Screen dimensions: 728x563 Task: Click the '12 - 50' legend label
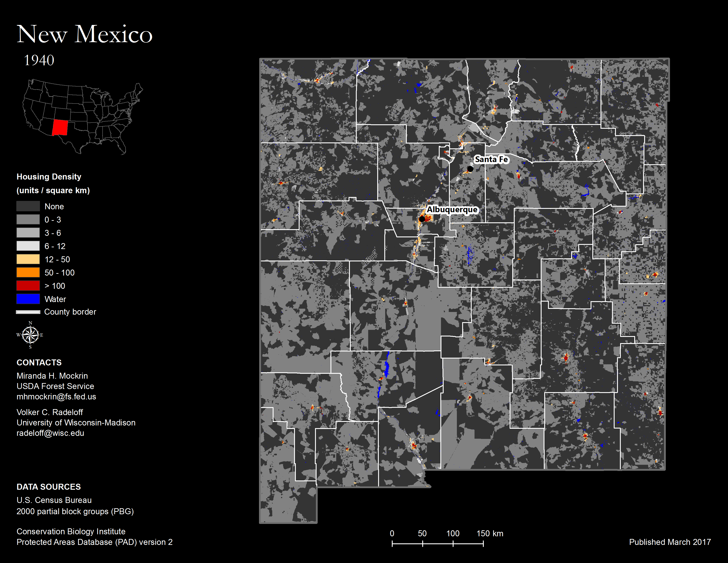coord(57,259)
